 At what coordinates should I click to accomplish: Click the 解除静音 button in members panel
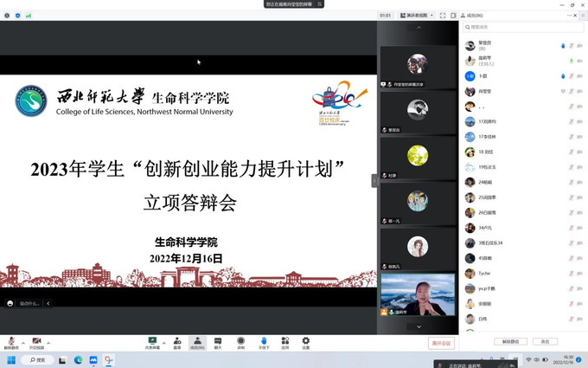[509, 341]
